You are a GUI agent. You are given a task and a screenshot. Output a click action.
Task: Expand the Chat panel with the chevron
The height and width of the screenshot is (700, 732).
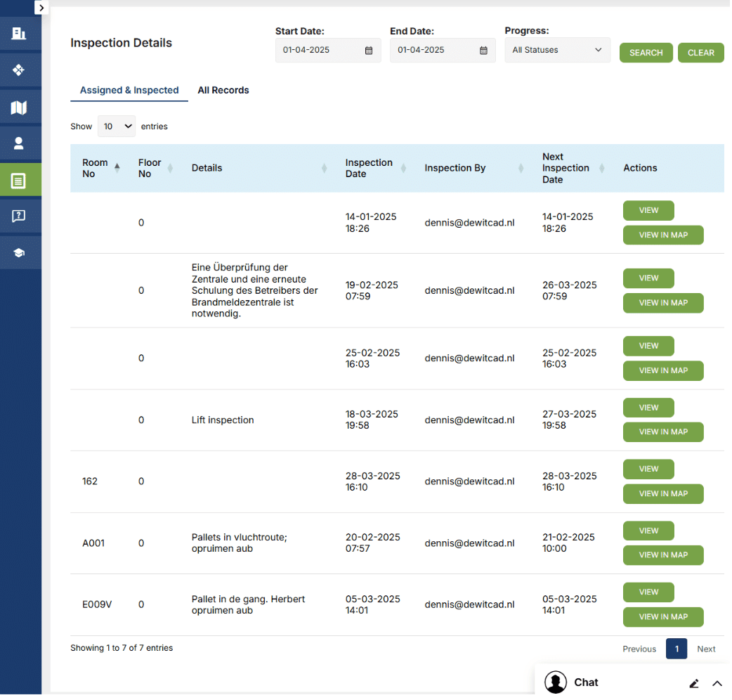pyautogui.click(x=717, y=683)
